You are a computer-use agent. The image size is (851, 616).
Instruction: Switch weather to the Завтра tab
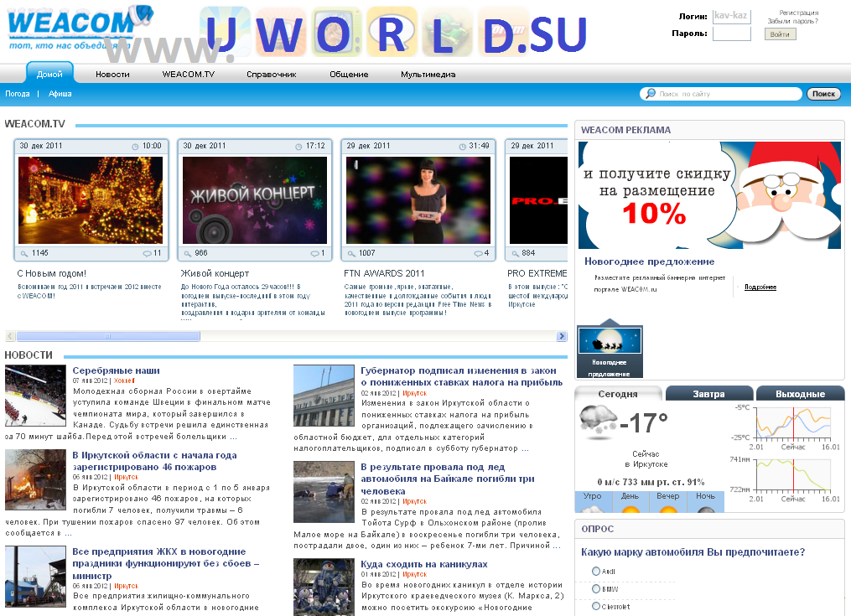708,393
